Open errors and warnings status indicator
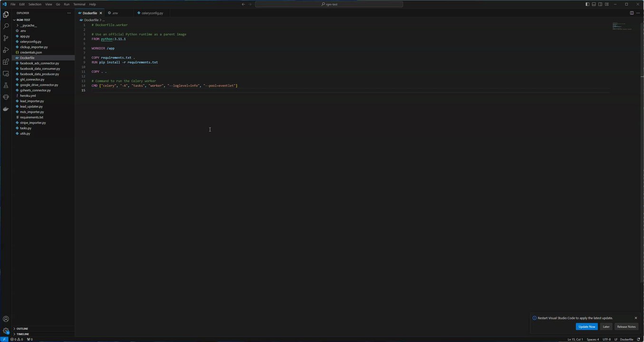 [x=17, y=339]
